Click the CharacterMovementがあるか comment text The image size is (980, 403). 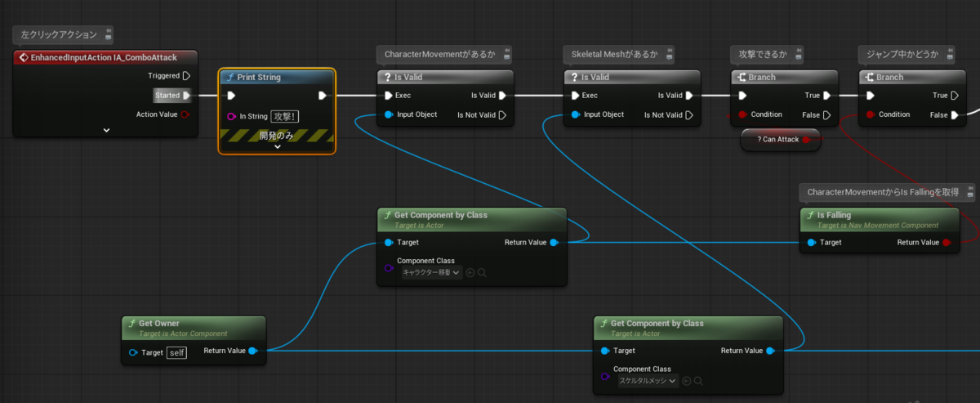(x=440, y=54)
